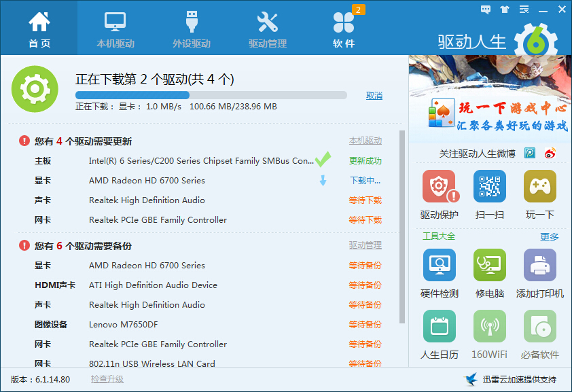This screenshot has width=572, height=392.
Task: Click the red alert icon for backups
Action: tap(24, 245)
